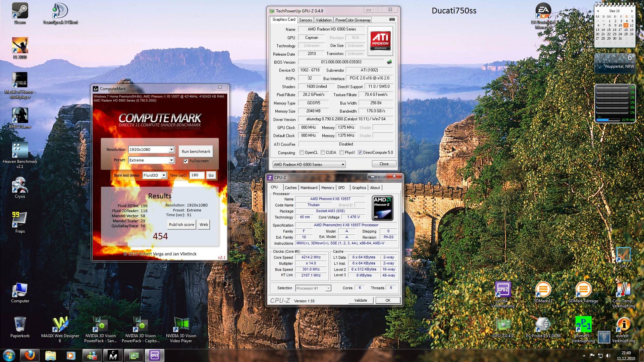Click the burn test Time input field
The image size is (644, 362).
(x=197, y=175)
